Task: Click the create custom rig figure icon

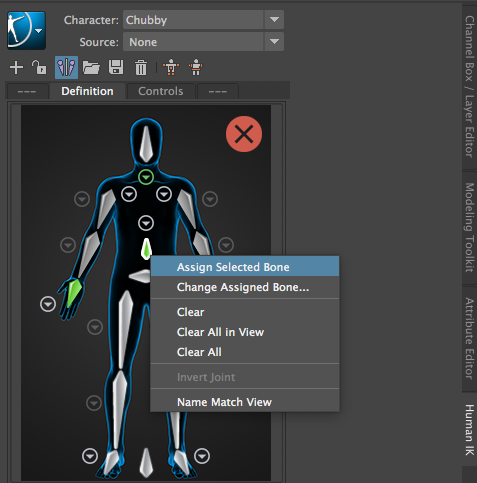Action: [x=196, y=67]
